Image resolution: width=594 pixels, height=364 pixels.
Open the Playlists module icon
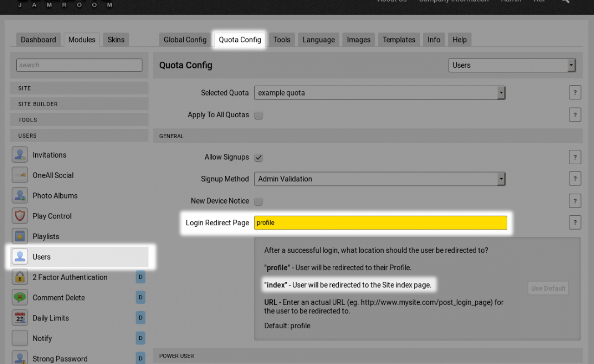[x=20, y=236]
